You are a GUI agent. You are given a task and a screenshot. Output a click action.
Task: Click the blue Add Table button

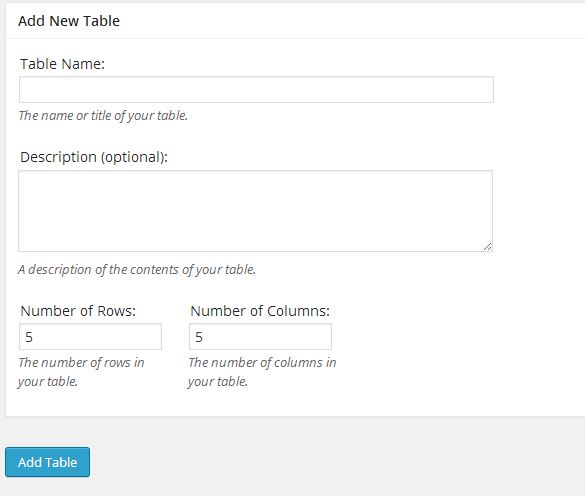[x=47, y=462]
